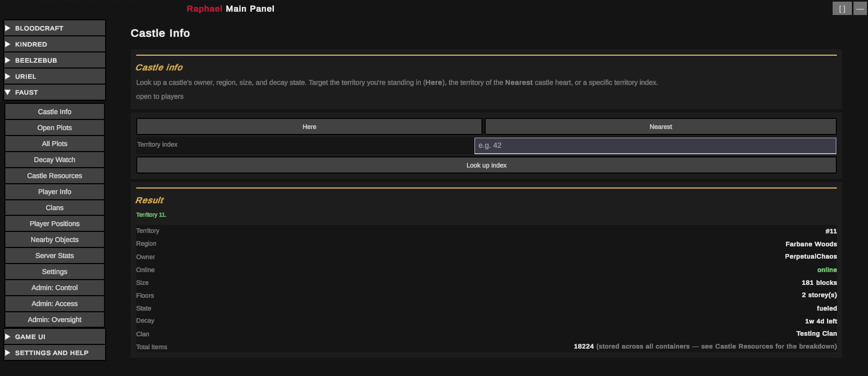Open the Castle Resources page
The image size is (868, 376).
tap(55, 176)
